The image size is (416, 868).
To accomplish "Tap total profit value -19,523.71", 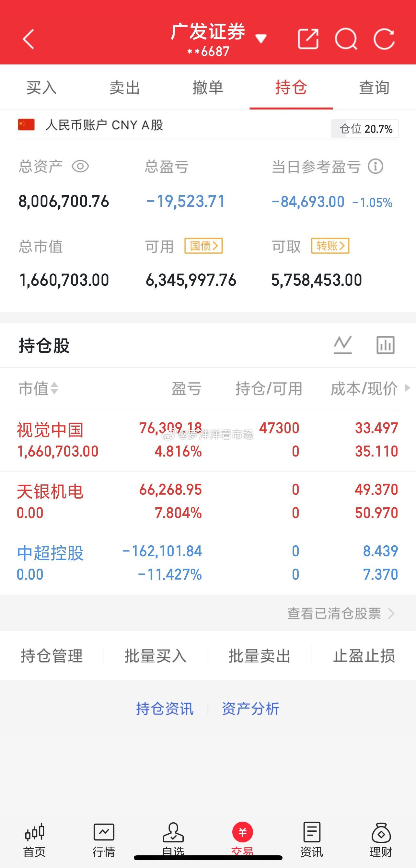I will click(x=186, y=202).
